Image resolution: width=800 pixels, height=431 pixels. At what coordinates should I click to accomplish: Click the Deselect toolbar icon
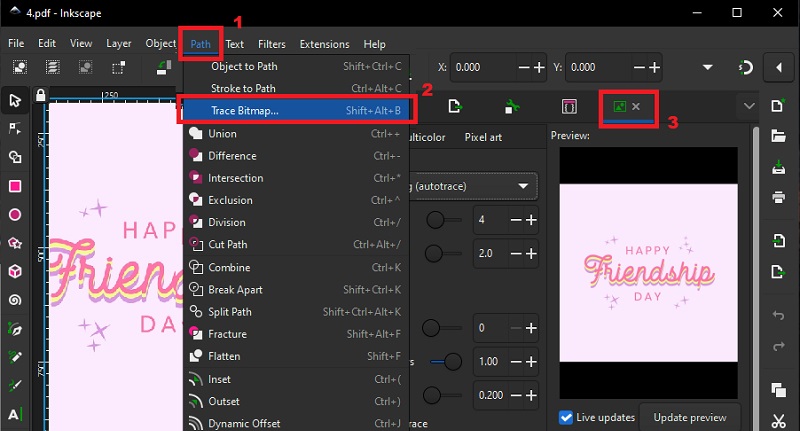tap(85, 67)
